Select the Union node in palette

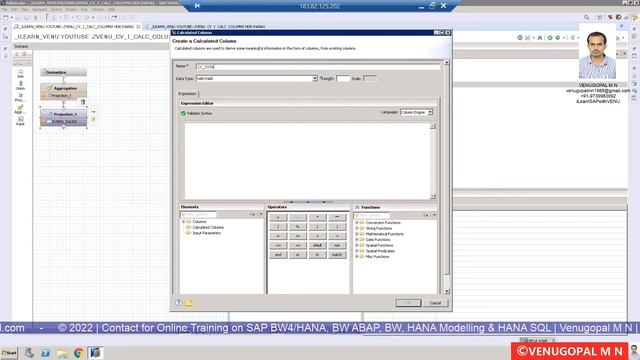[20, 85]
